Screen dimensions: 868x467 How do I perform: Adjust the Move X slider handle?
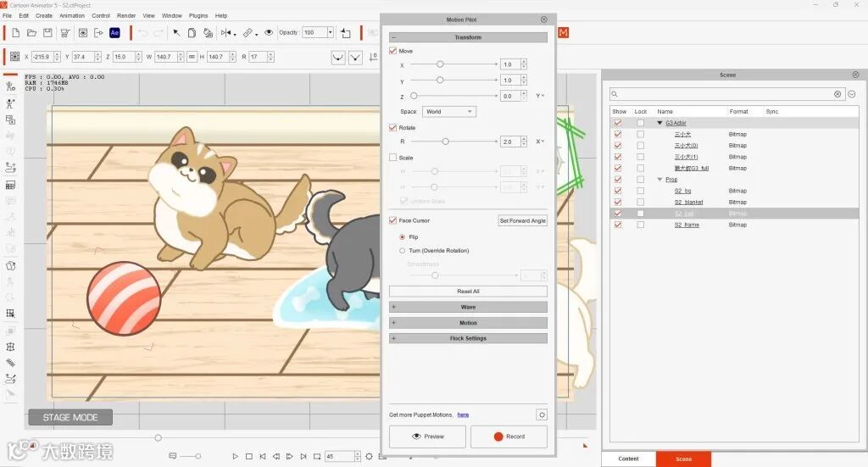[440, 64]
